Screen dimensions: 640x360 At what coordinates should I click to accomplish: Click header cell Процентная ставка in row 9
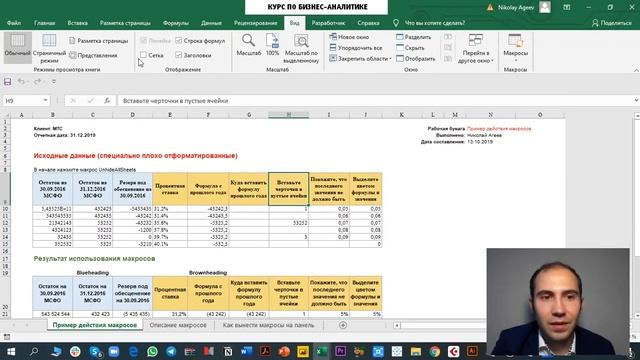point(170,189)
